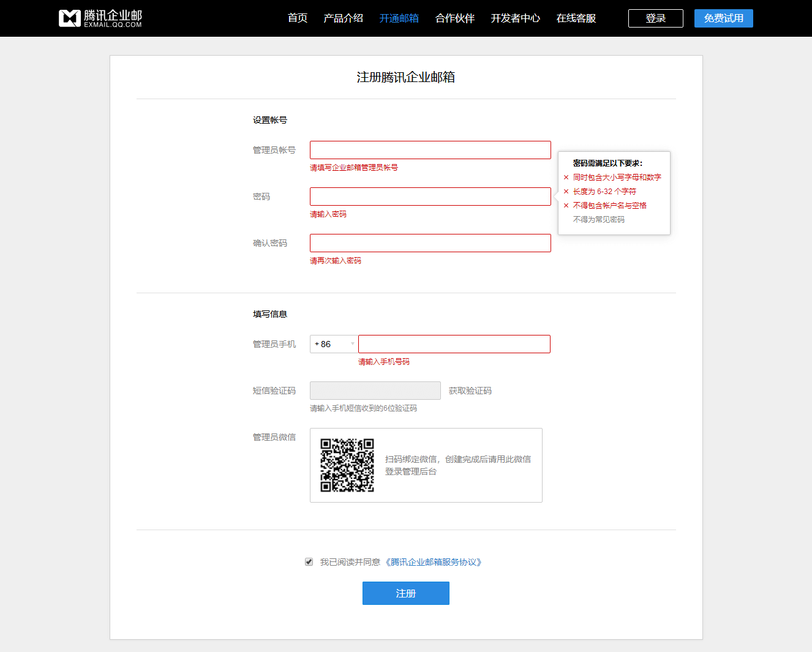
Task: Open the 开发者中心 nav item
Action: (x=516, y=18)
